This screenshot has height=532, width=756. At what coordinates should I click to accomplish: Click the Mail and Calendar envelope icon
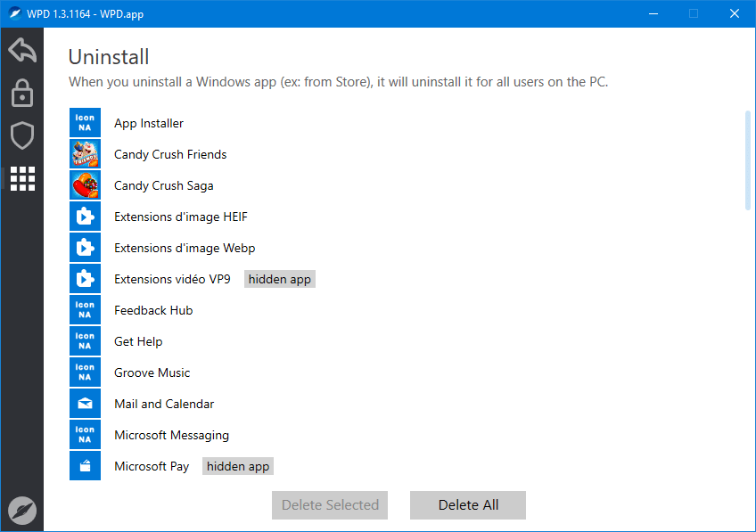85,404
